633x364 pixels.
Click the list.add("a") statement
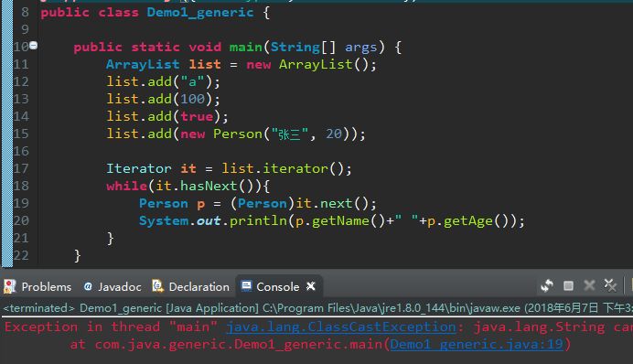coord(163,82)
